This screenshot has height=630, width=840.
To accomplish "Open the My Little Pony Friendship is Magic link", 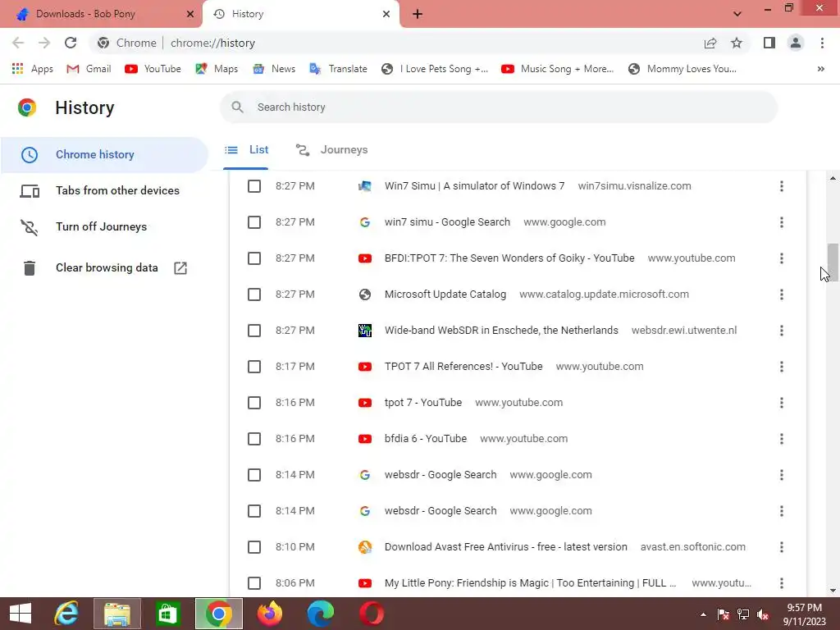I will tap(530, 583).
